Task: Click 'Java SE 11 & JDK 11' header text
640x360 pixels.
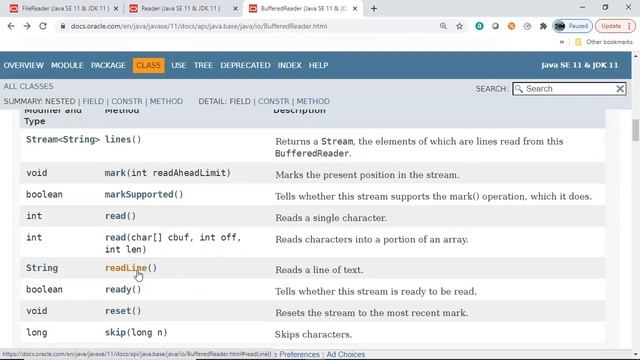Action: (x=580, y=65)
